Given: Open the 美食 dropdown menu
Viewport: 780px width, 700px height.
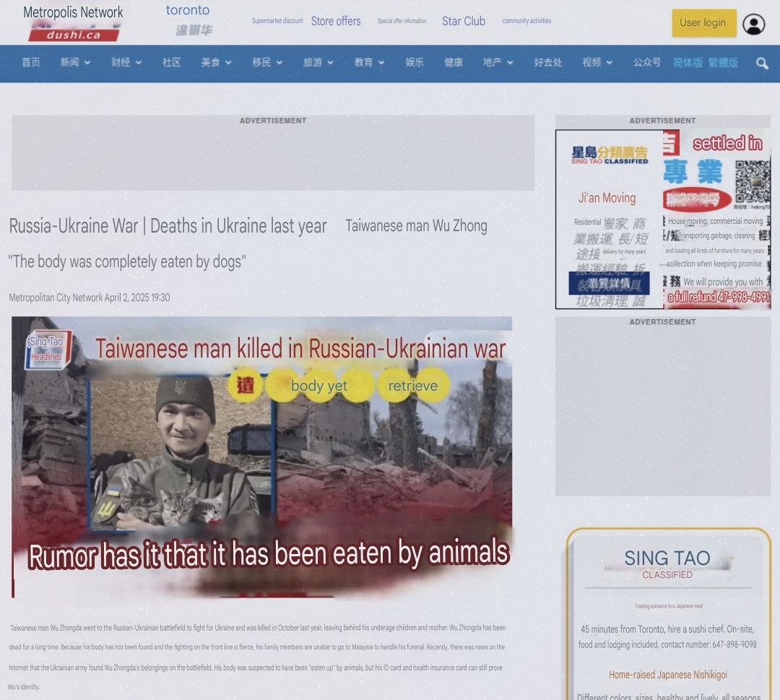Looking at the screenshot, I should [x=216, y=63].
